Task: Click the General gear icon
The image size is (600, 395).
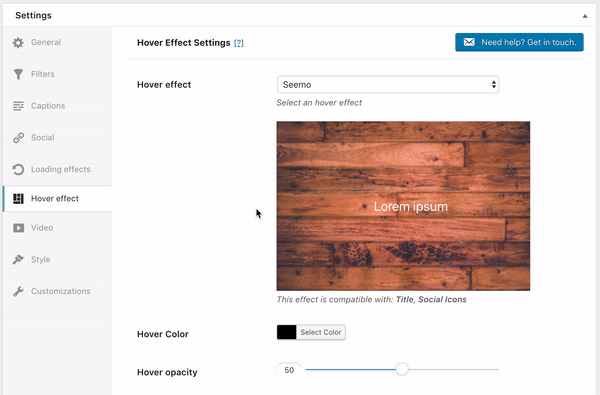Action: pos(18,42)
